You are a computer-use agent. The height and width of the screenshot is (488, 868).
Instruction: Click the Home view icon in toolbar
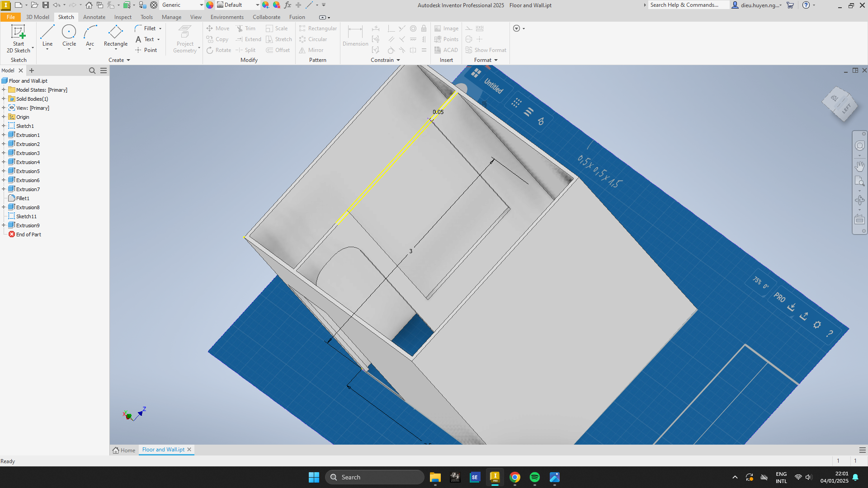pos(89,5)
